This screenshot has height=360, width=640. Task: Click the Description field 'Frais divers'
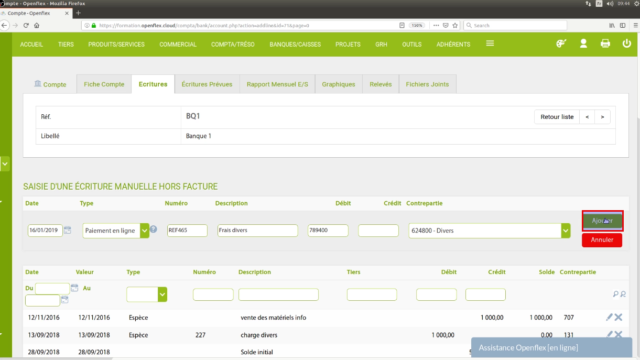[x=258, y=230]
